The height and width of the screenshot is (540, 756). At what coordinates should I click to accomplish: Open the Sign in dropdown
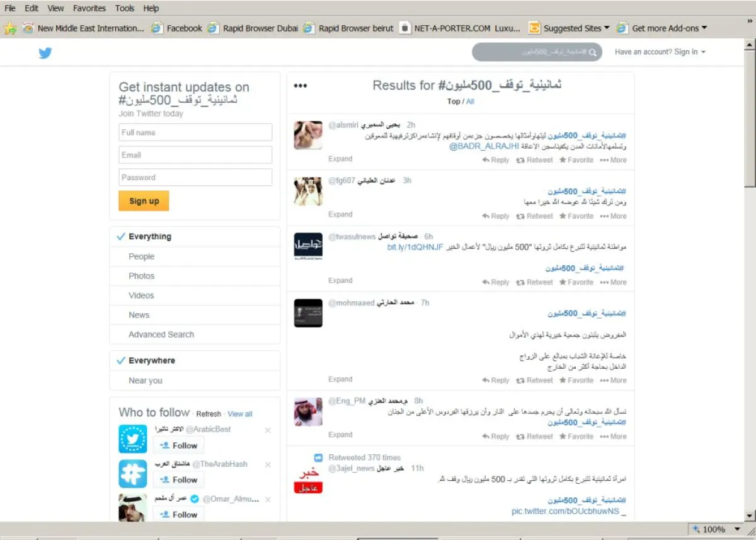click(x=660, y=52)
